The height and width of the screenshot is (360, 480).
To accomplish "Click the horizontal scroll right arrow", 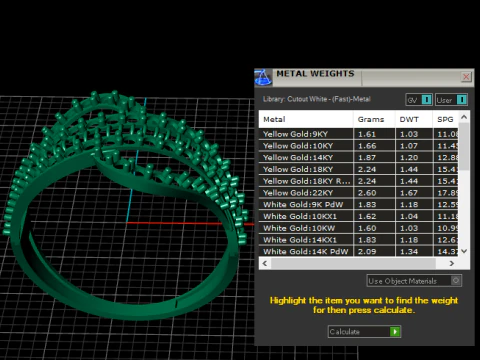I will [x=452, y=263].
